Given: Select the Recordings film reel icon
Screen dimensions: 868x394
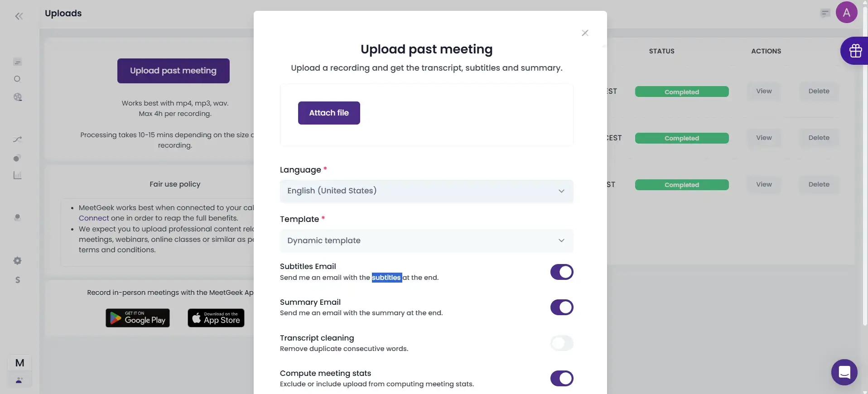Looking at the screenshot, I should click(x=18, y=97).
